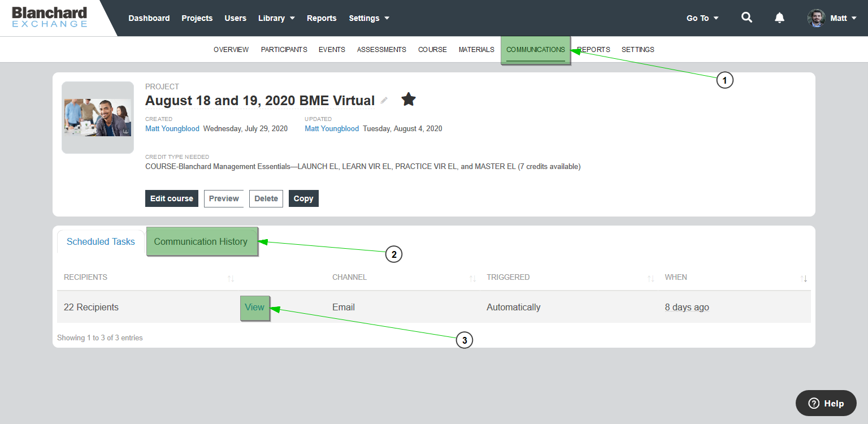This screenshot has width=868, height=424.
Task: Switch to the Assessments tab
Action: (x=381, y=50)
